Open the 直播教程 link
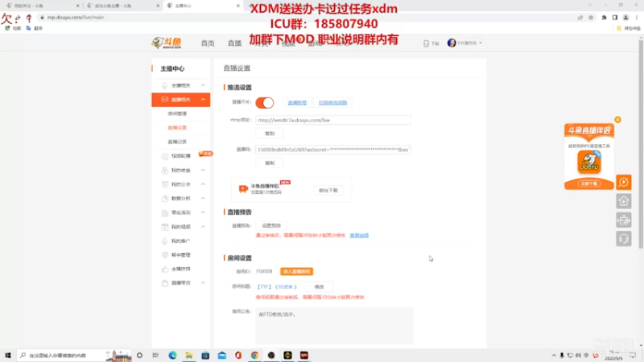The image size is (644, 362). pos(297,103)
